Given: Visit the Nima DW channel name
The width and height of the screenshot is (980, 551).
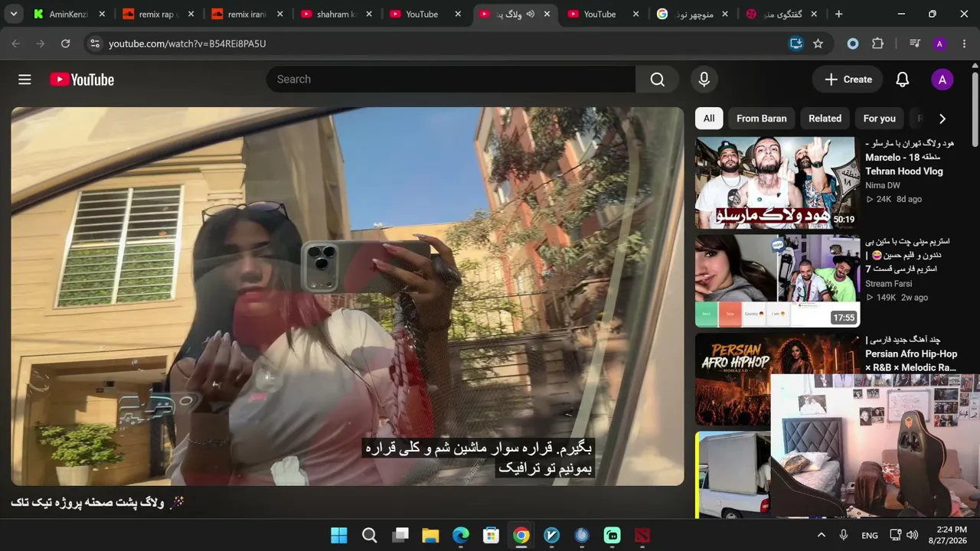Looking at the screenshot, I should coord(883,185).
